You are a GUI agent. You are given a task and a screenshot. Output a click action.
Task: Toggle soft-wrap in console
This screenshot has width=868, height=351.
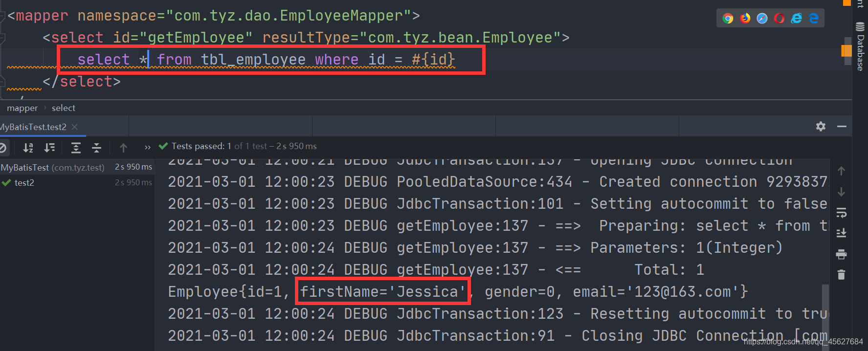841,213
